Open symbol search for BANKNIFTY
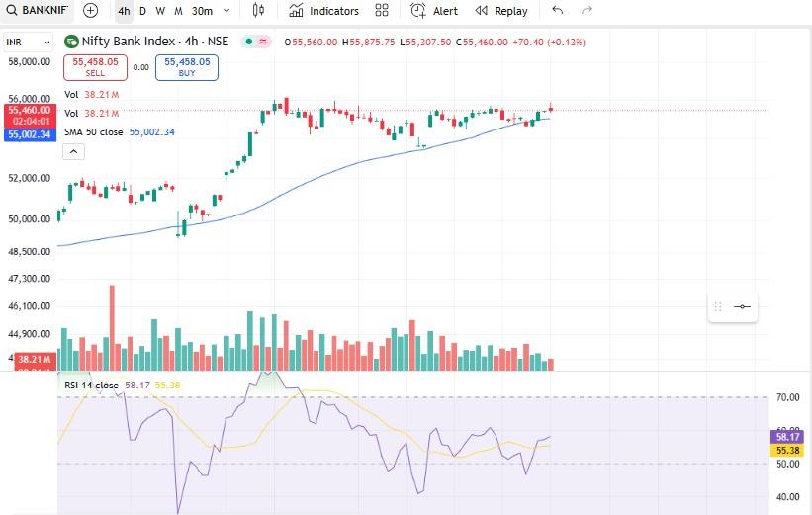The height and width of the screenshot is (515, 812). (37, 10)
